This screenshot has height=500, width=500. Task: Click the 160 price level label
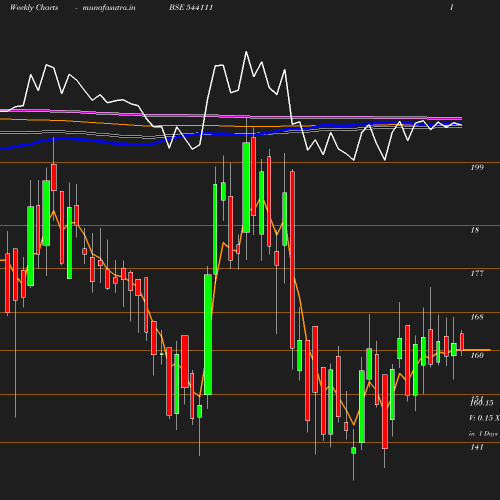pos(477,355)
